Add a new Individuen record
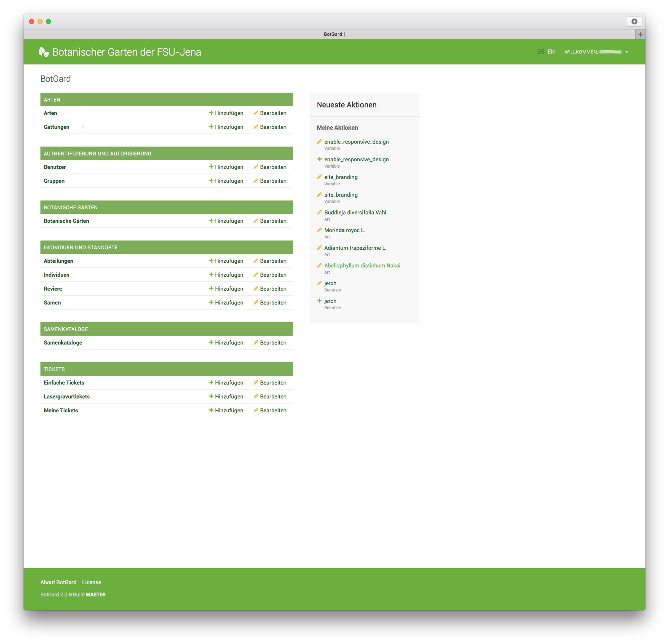The height and width of the screenshot is (644, 669). click(x=226, y=275)
